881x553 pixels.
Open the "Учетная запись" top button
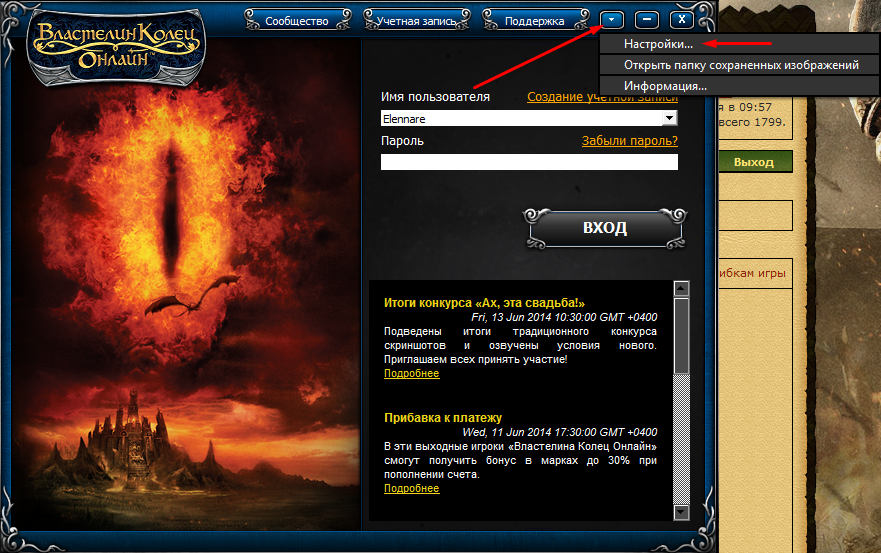point(416,20)
